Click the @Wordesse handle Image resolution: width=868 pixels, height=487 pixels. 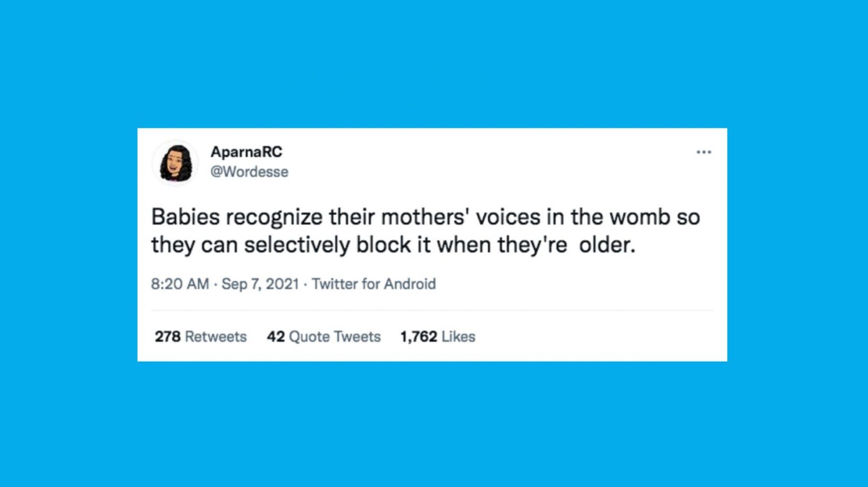tap(249, 172)
